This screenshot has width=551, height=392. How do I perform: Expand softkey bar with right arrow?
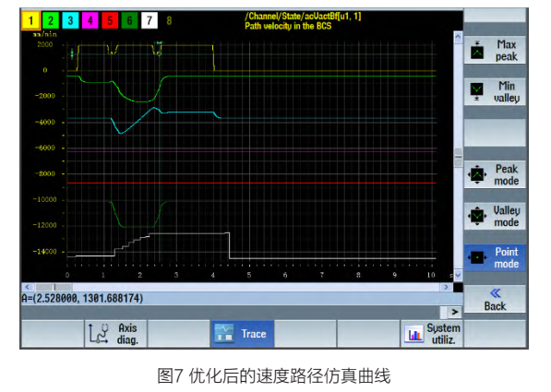tap(454, 312)
